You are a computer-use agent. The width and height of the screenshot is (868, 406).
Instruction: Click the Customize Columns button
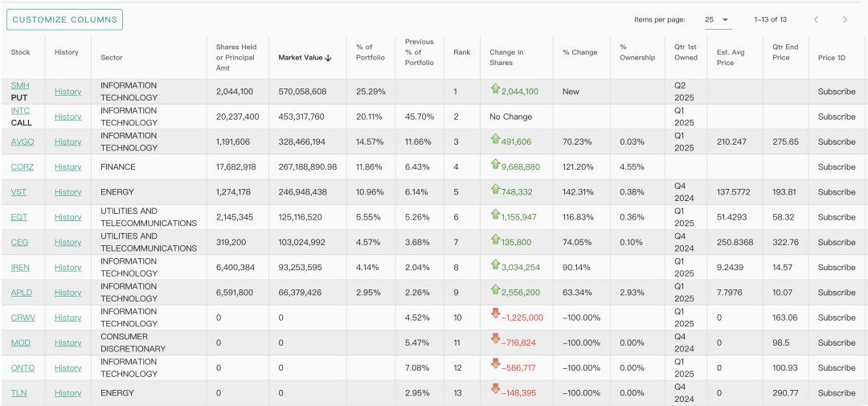(64, 19)
